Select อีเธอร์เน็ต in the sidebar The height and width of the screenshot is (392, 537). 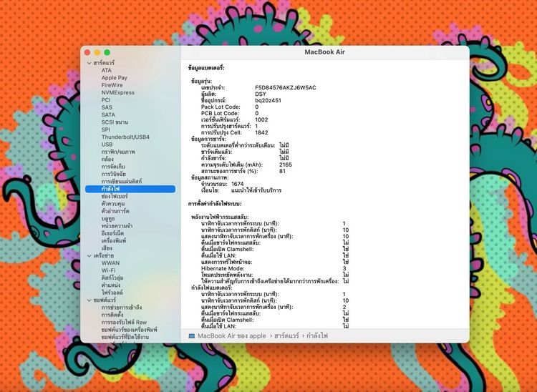point(112,233)
